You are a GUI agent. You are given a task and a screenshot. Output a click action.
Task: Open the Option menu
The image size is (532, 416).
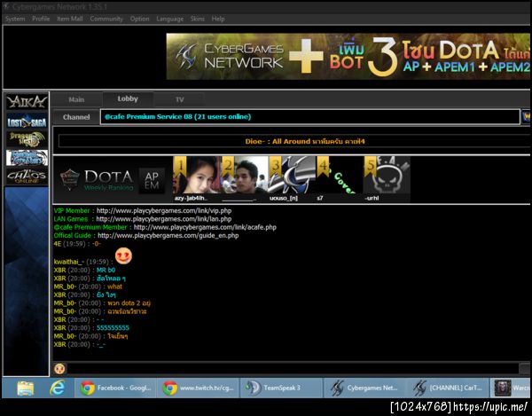coord(139,19)
